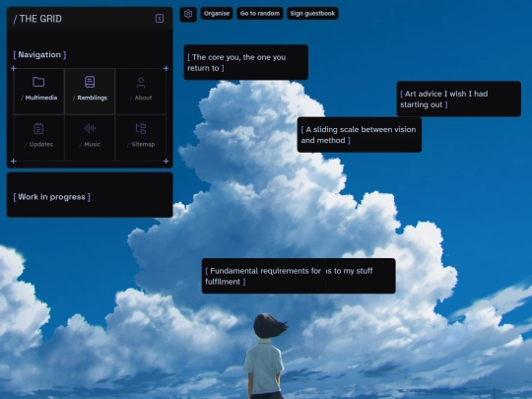The width and height of the screenshot is (532, 399).
Task: Select the About label text
Action: (x=143, y=98)
